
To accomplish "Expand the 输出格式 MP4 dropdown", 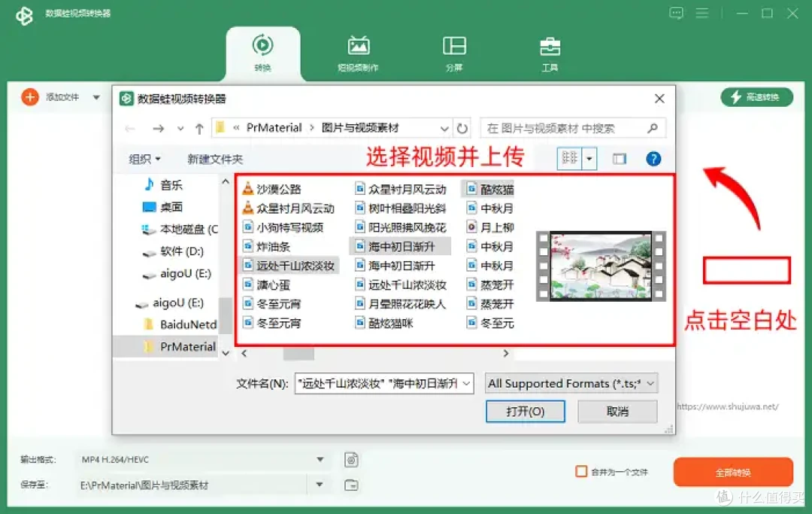I will [320, 460].
